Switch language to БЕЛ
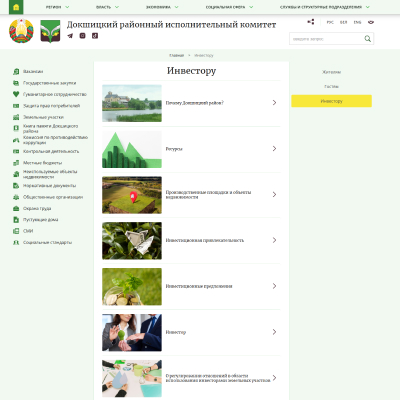This screenshot has width=400, height=400. pyautogui.click(x=344, y=22)
